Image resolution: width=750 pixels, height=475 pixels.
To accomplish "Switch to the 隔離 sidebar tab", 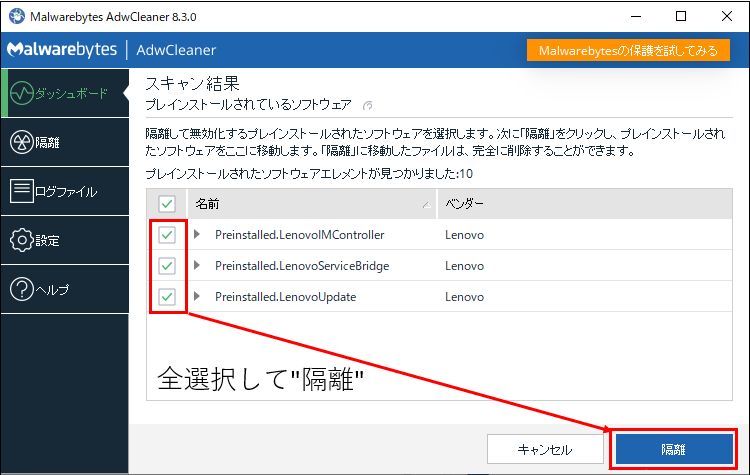I will click(65, 142).
